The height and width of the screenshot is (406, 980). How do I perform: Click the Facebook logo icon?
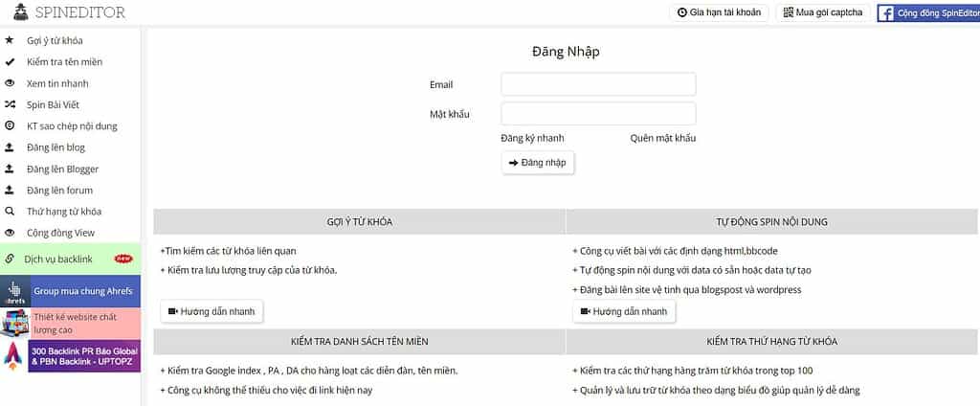point(885,12)
